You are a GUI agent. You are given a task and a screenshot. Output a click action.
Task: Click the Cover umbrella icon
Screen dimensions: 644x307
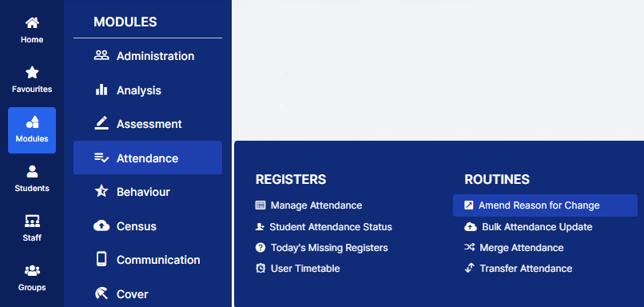point(101,293)
